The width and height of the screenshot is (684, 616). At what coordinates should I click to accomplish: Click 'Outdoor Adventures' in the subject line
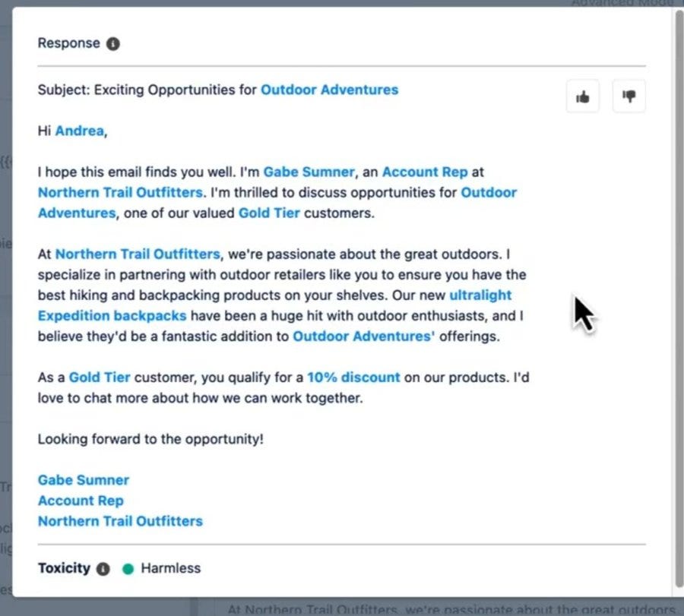(329, 90)
